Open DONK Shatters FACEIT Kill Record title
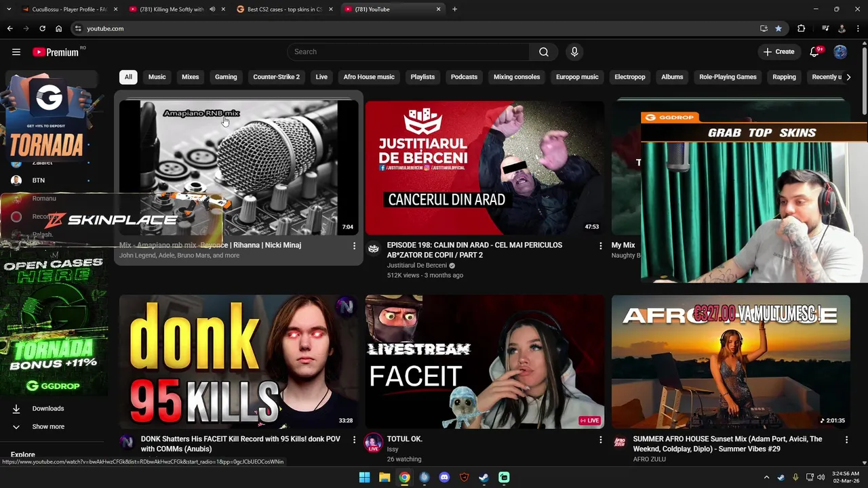Screen dimensions: 868x488 point(241,444)
